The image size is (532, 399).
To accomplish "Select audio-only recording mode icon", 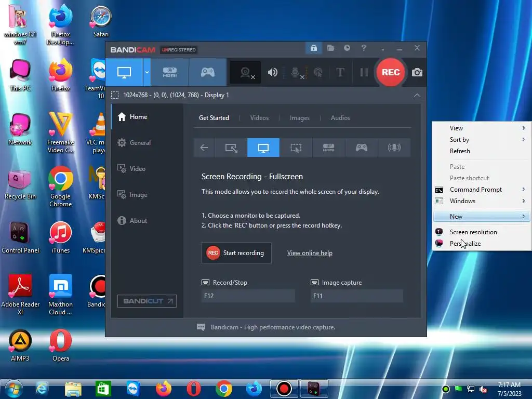I will pyautogui.click(x=394, y=148).
